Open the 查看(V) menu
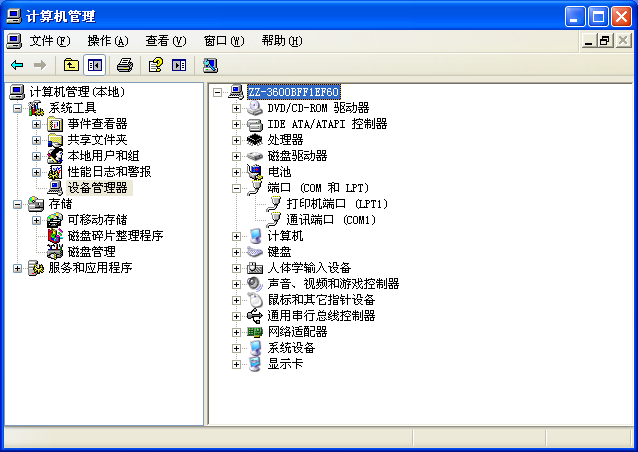Viewport: 638px width, 452px height. [166, 41]
